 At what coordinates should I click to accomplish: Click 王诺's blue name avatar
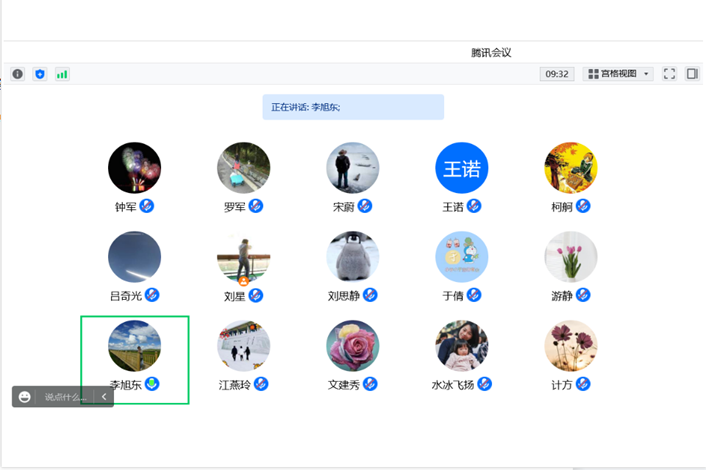[462, 169]
